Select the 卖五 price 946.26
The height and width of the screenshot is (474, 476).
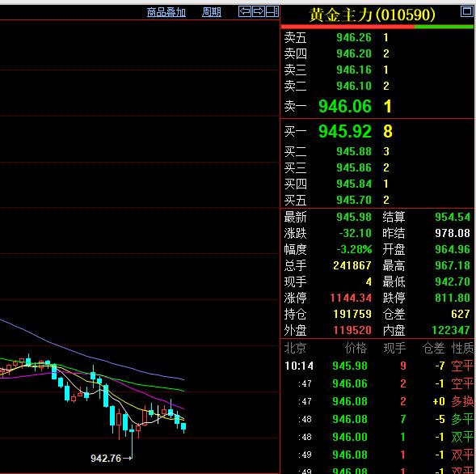pos(354,37)
